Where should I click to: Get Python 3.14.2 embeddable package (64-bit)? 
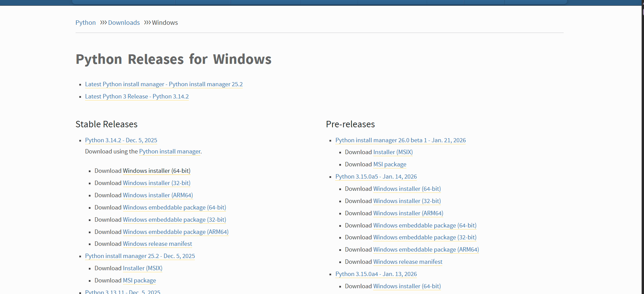[174, 207]
